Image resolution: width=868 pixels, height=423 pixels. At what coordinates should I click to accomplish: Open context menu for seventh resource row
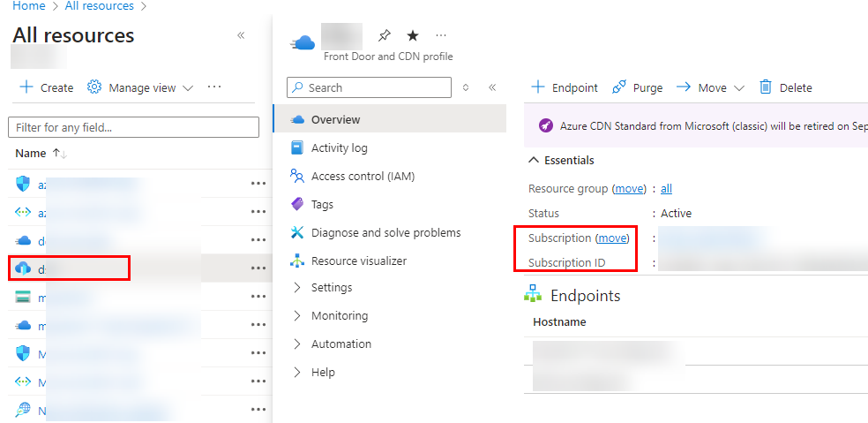click(258, 353)
